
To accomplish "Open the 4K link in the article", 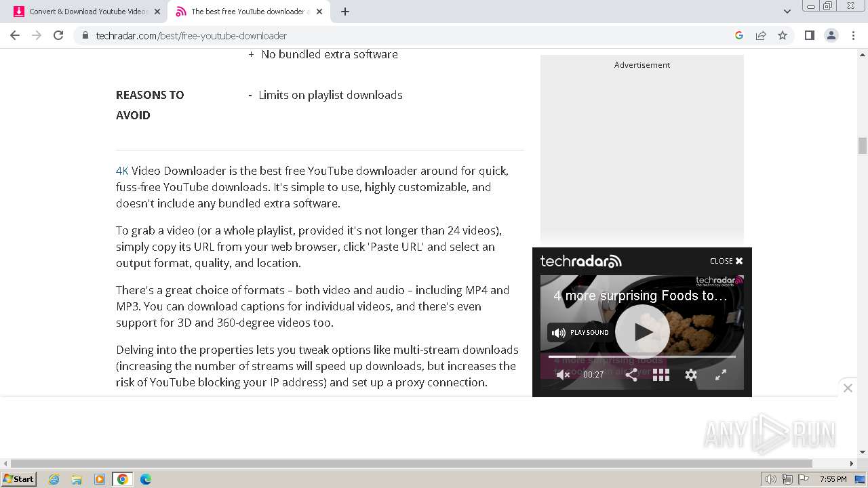I will pyautogui.click(x=122, y=171).
